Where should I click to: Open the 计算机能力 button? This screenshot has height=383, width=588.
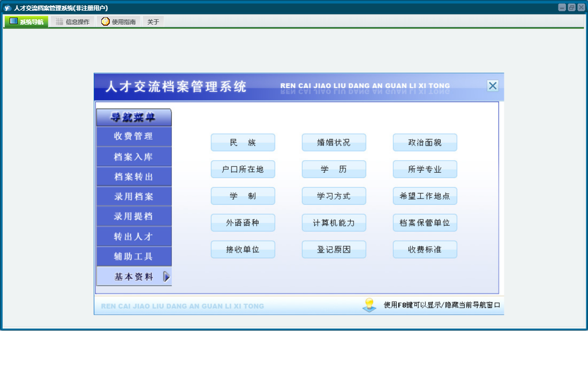pyautogui.click(x=334, y=223)
